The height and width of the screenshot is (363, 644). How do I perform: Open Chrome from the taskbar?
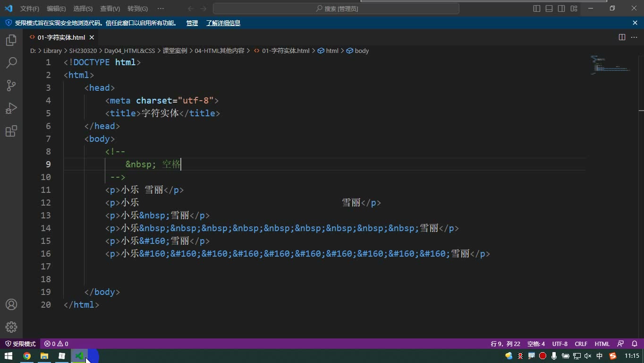tap(27, 356)
